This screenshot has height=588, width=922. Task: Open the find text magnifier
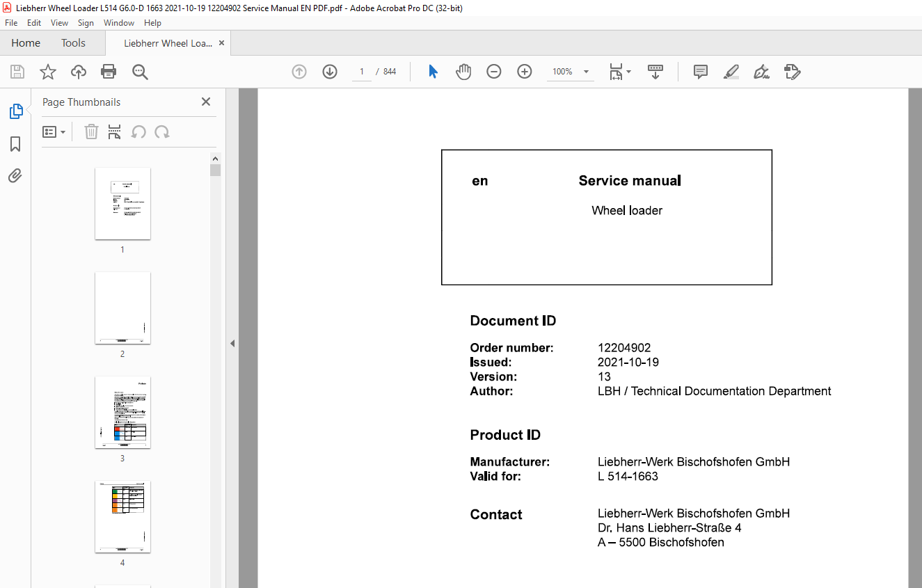[x=140, y=72]
